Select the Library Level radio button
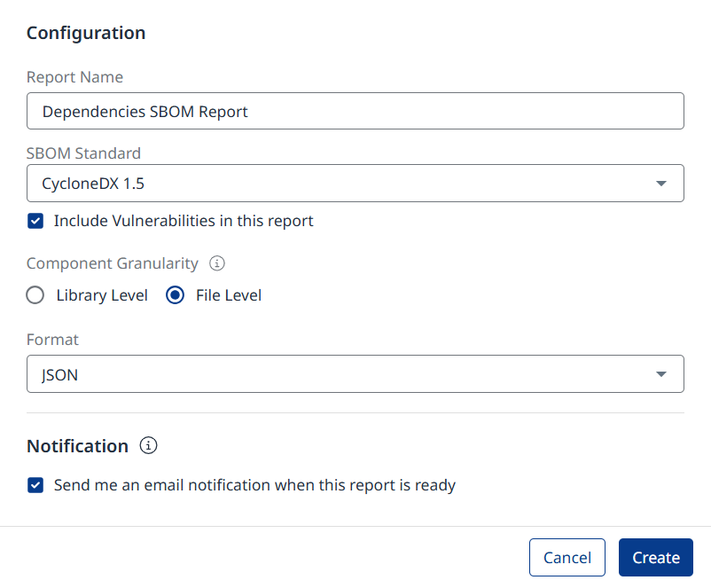Image resolution: width=711 pixels, height=588 pixels. [35, 295]
